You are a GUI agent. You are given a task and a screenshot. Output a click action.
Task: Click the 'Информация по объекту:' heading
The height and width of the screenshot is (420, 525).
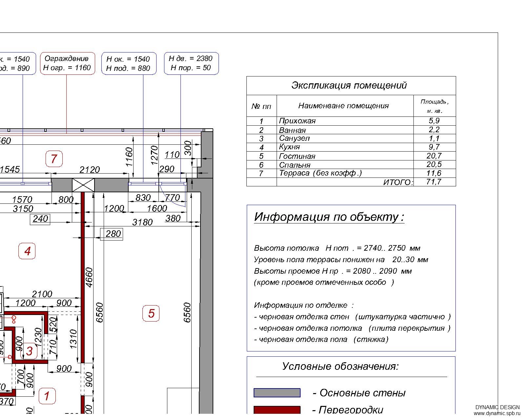pos(329,217)
